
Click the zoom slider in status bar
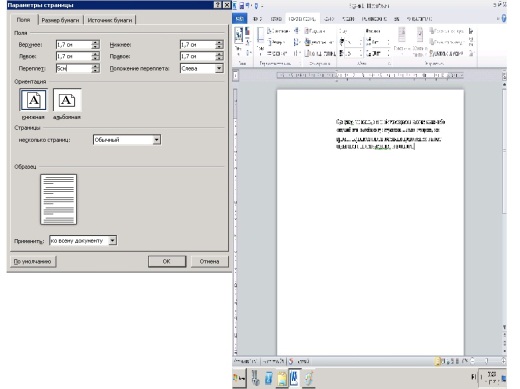click(x=487, y=361)
